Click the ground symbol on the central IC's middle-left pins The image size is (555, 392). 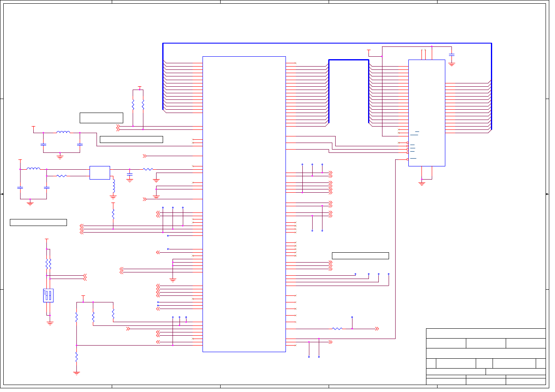(173, 280)
